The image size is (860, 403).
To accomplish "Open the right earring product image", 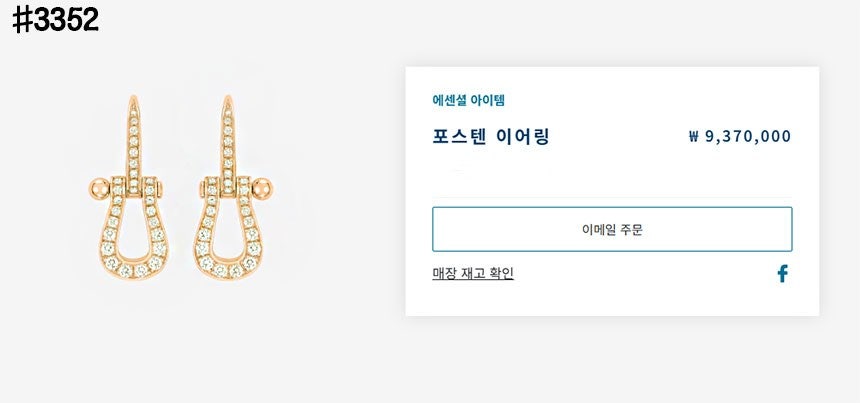I will point(232,190).
